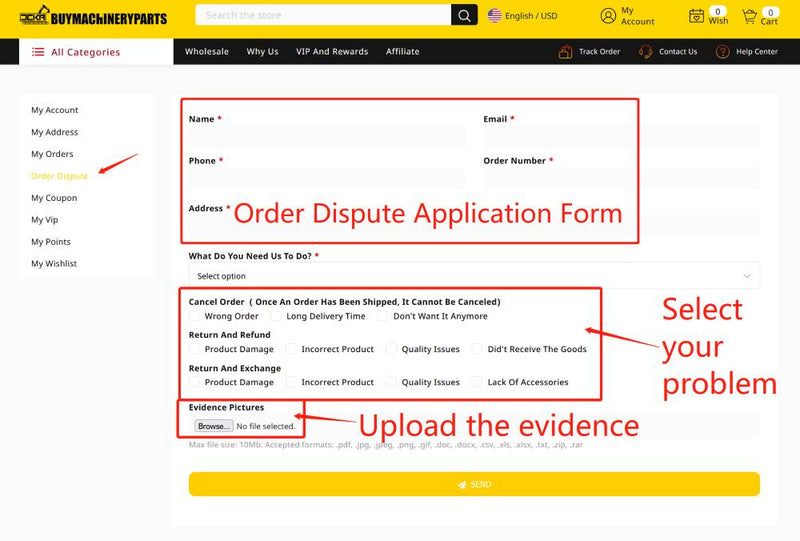Click the Track Order link
This screenshot has width=800, height=541.
pyautogui.click(x=599, y=52)
